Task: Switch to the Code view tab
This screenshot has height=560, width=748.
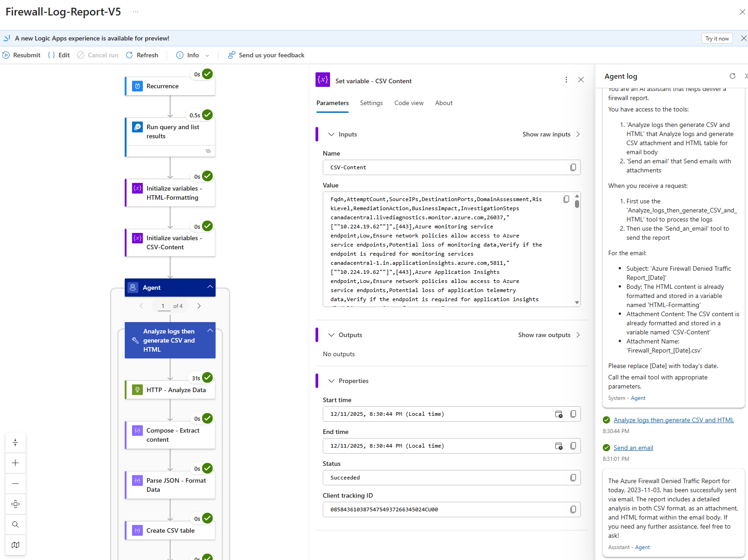Action: [x=408, y=103]
